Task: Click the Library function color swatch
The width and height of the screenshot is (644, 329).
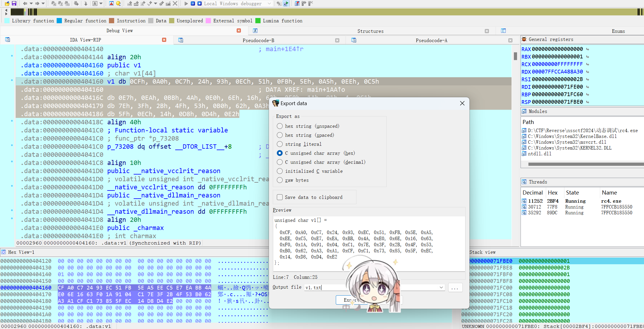Action: coord(7,21)
